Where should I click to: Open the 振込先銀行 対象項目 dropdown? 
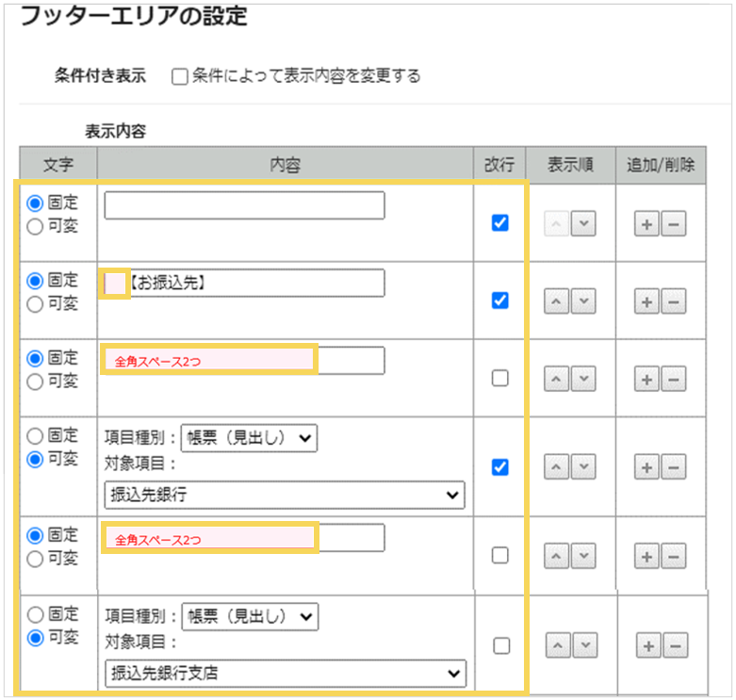[285, 495]
